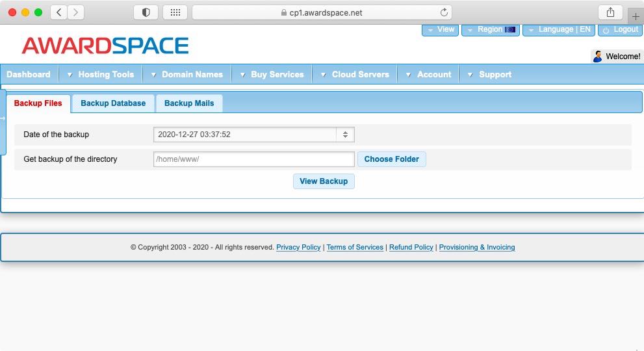Go to the Dashboard menu item
This screenshot has height=351, width=644.
pos(29,74)
